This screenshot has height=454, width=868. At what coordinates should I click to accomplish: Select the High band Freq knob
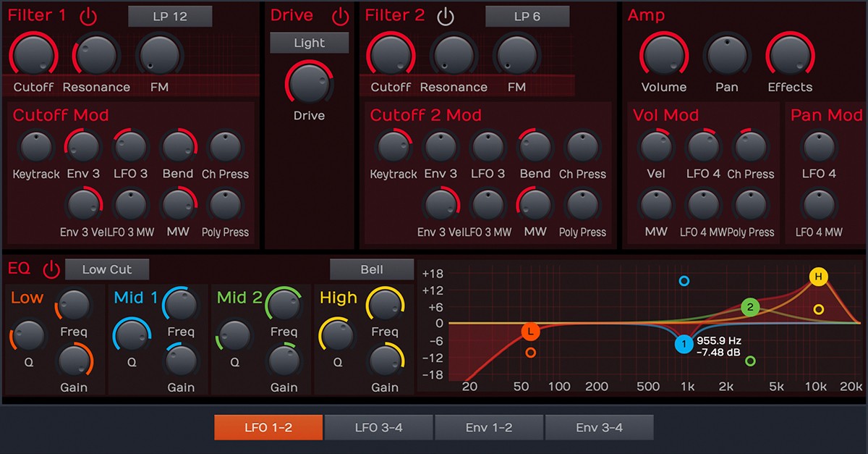(x=384, y=304)
